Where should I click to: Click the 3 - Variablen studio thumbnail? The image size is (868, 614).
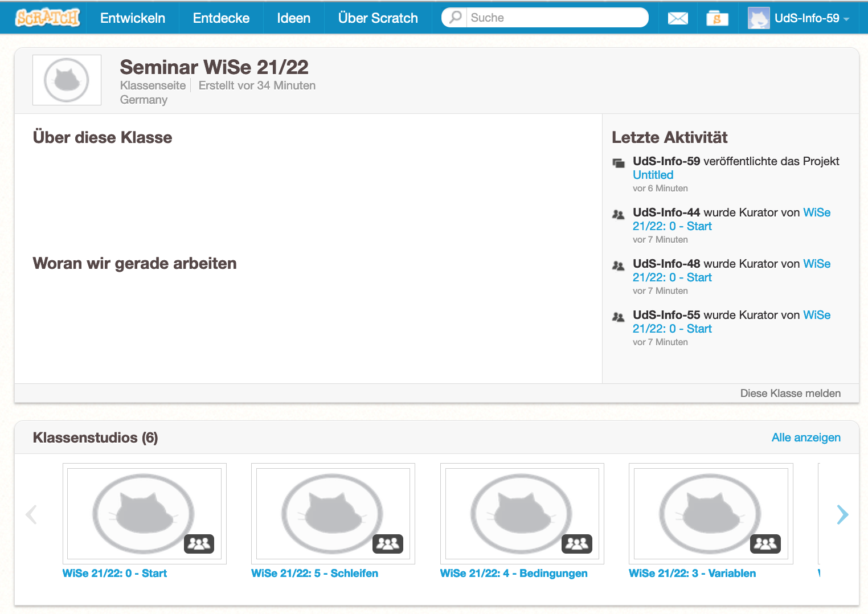coord(711,514)
